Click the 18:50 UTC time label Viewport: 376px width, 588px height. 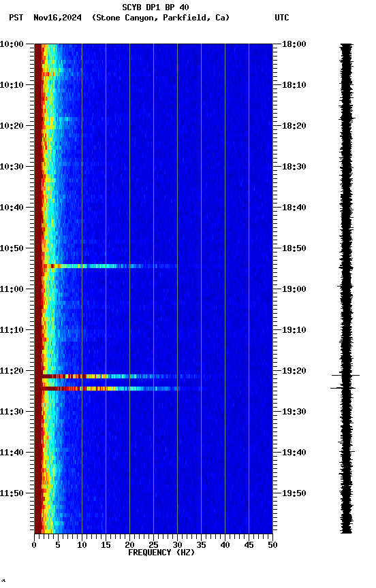click(294, 248)
